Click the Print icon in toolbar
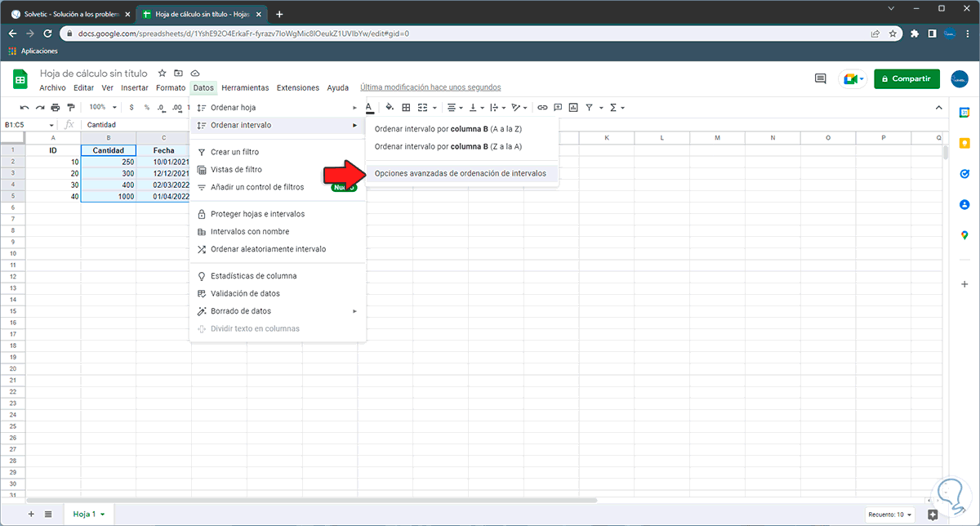Viewport: 980px width, 526px height. [56, 107]
